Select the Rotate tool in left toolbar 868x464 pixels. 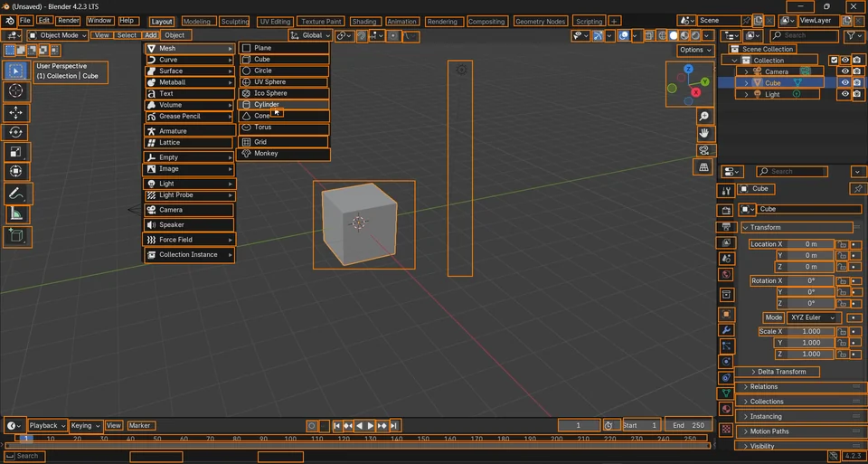pos(16,132)
